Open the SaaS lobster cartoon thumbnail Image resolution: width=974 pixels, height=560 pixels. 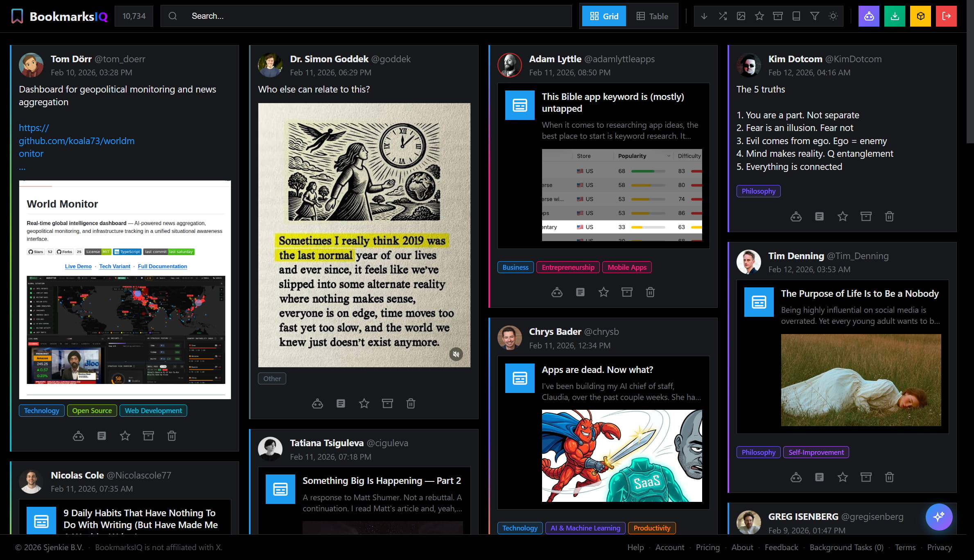(x=622, y=456)
